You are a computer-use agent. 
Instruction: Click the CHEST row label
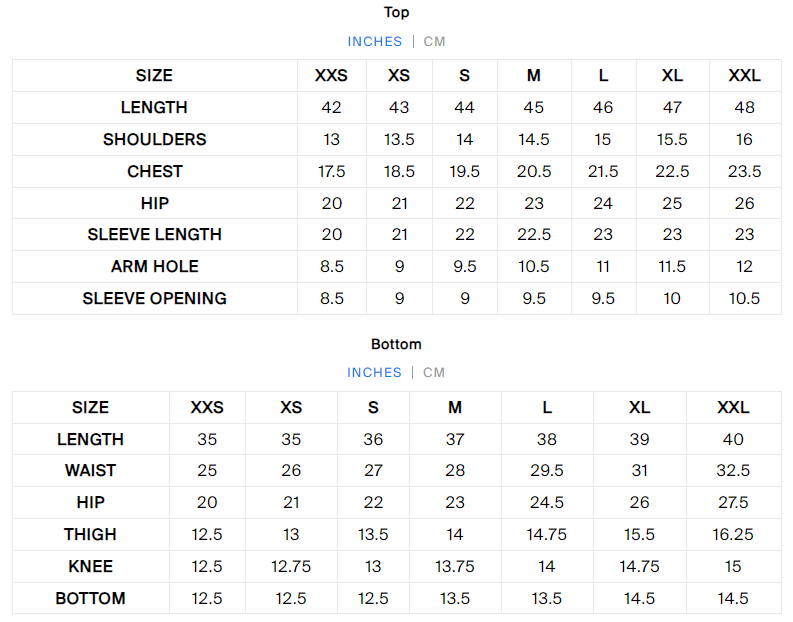[155, 171]
